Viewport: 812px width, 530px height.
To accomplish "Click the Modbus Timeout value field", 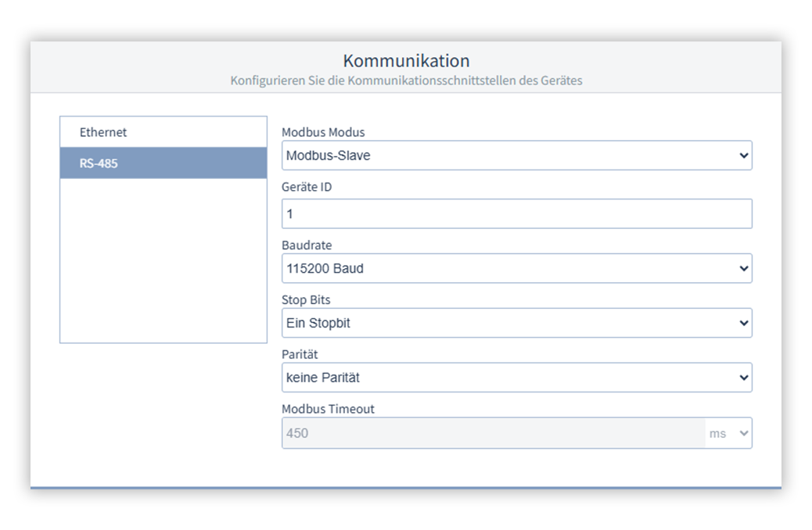I will tap(493, 433).
